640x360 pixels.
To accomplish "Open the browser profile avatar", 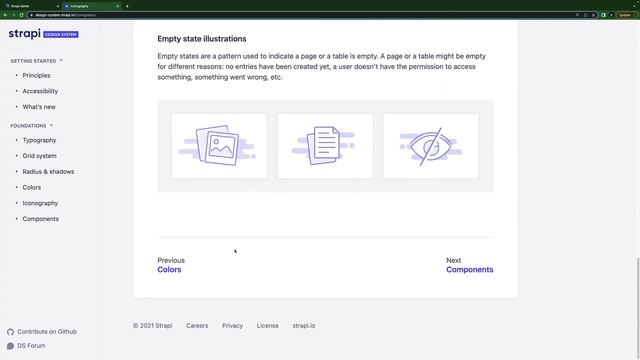I will (x=611, y=15).
